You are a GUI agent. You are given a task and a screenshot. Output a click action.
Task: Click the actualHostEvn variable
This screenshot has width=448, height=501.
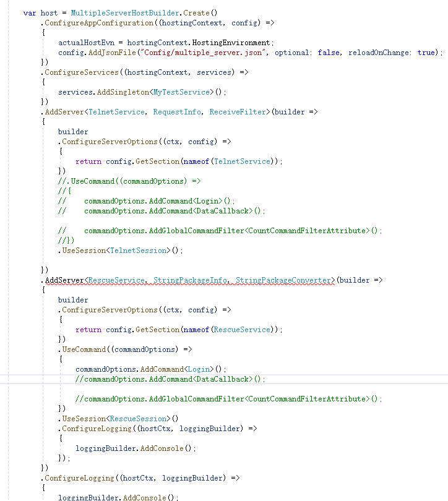coord(86,43)
